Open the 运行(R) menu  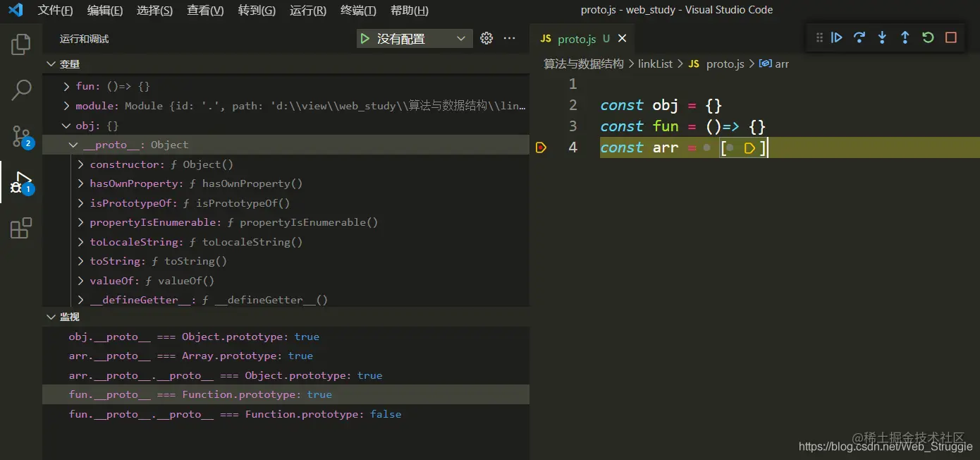(x=308, y=11)
